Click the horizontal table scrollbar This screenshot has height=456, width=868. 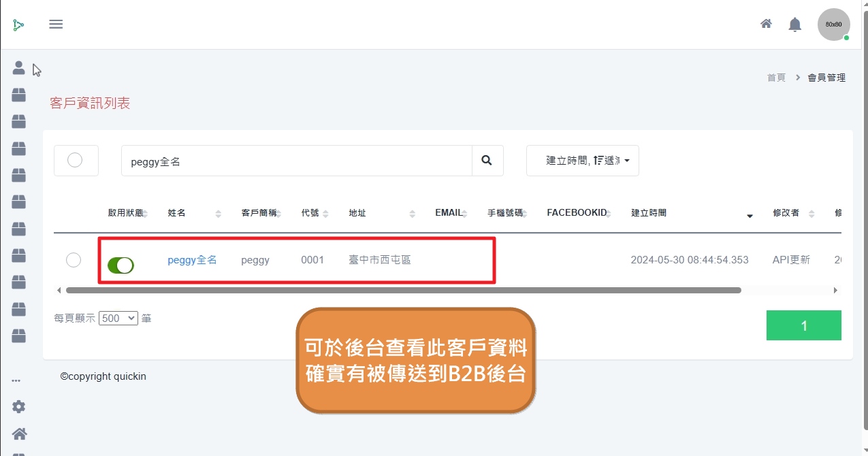click(x=403, y=290)
